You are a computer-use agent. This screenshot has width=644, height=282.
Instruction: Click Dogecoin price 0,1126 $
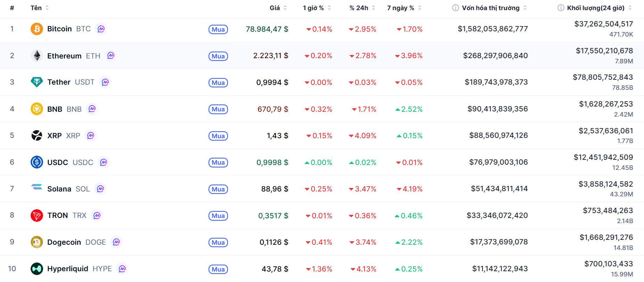pos(274,242)
